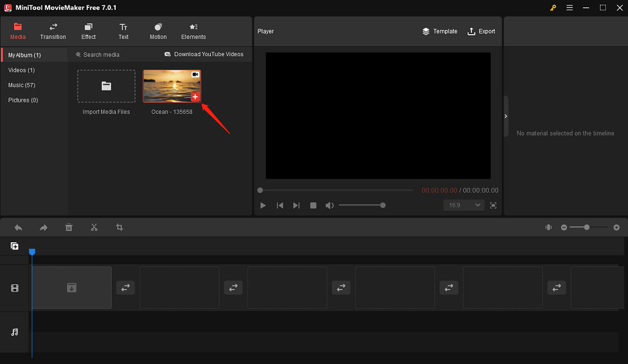Screen dimensions: 628x364
Task: Open the Effect tab
Action: pyautogui.click(x=88, y=31)
